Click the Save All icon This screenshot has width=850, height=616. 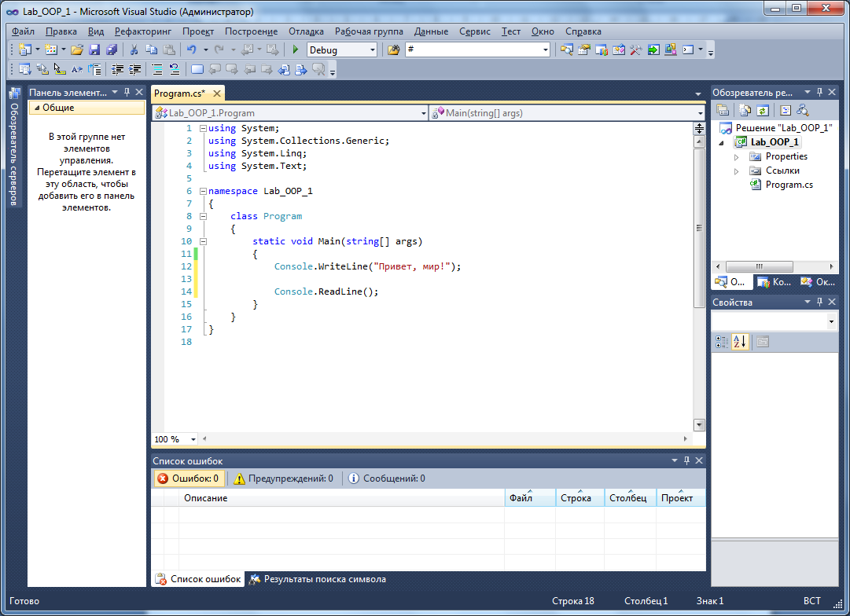[x=112, y=49]
